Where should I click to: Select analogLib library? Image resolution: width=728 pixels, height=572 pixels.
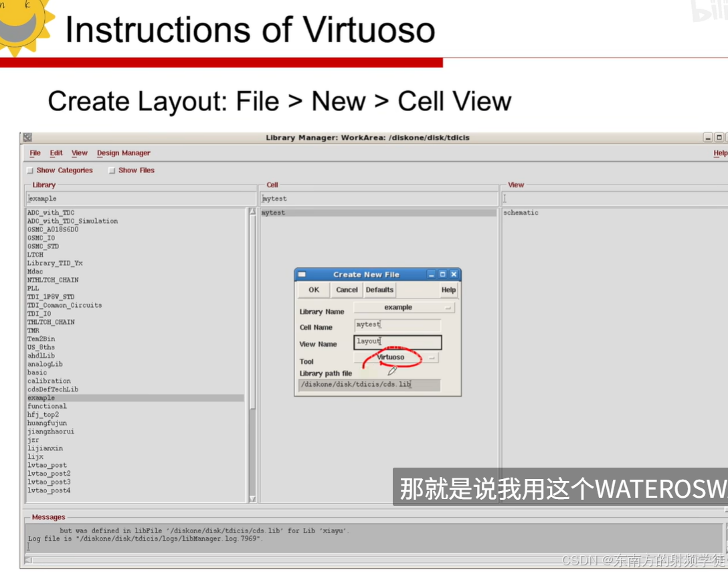[x=45, y=364]
